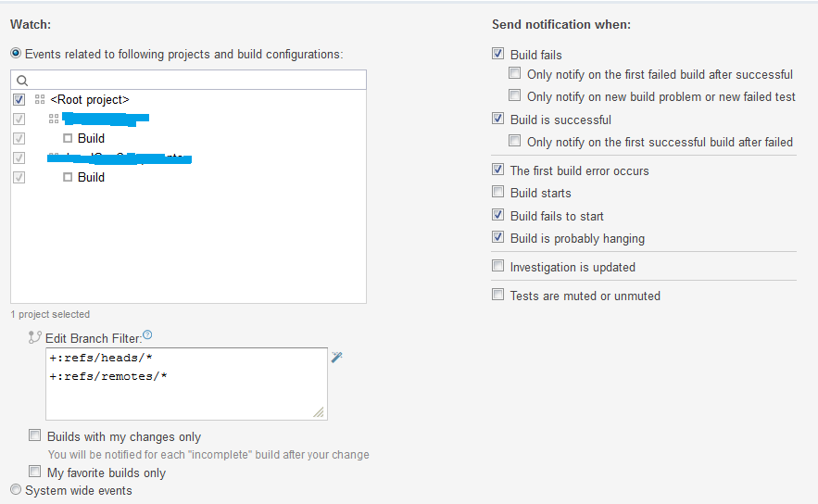Select the Root project tree item label
Viewport: 818px width, 504px height.
click(x=90, y=99)
